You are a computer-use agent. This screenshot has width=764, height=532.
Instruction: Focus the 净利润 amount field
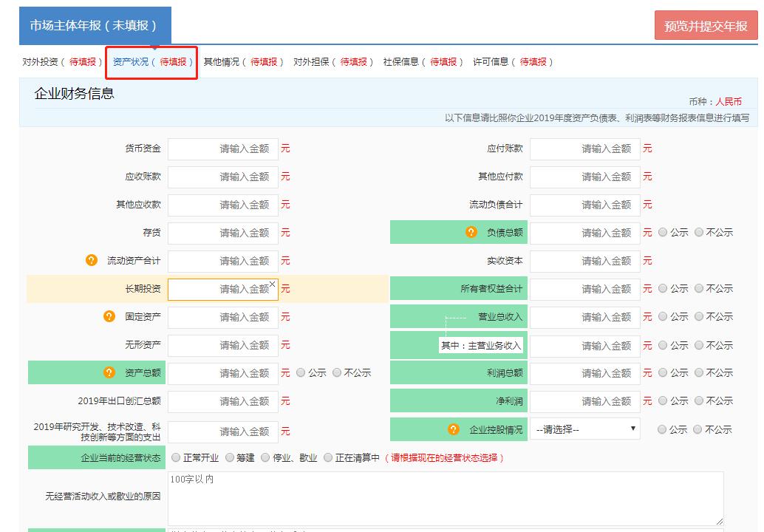point(585,401)
